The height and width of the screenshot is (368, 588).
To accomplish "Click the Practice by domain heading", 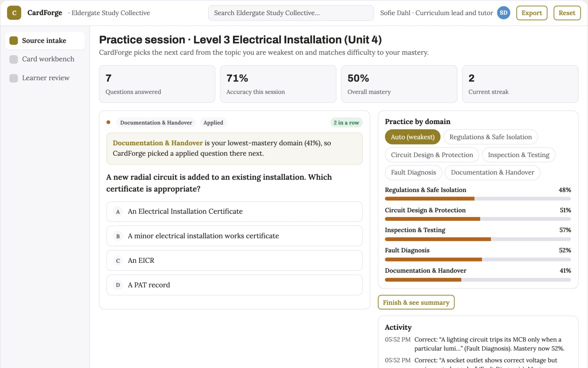I will tap(417, 121).
